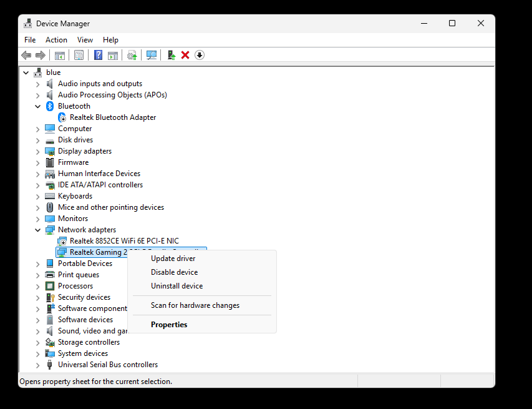Open the File menu
This screenshot has height=409, width=532.
coord(30,40)
